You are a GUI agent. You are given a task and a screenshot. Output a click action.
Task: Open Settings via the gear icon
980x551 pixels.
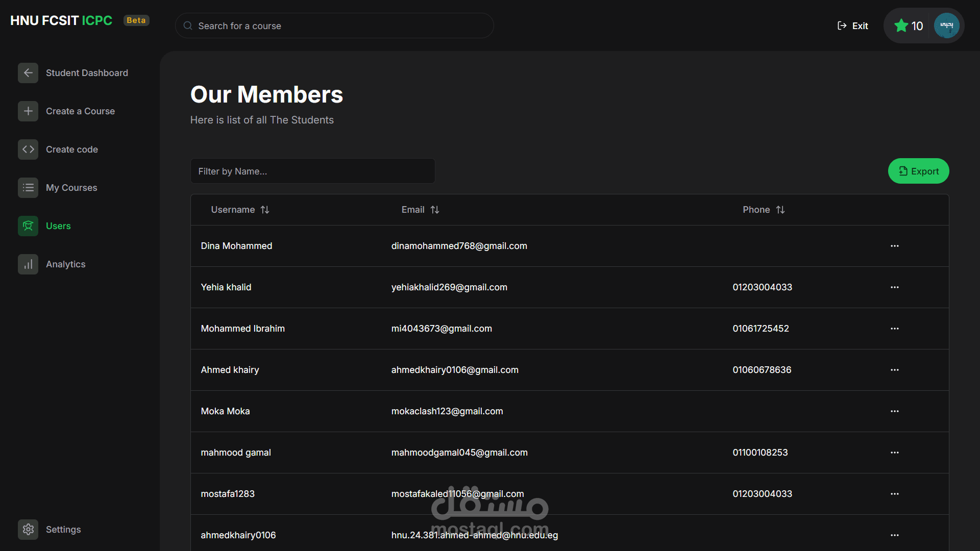(x=28, y=530)
